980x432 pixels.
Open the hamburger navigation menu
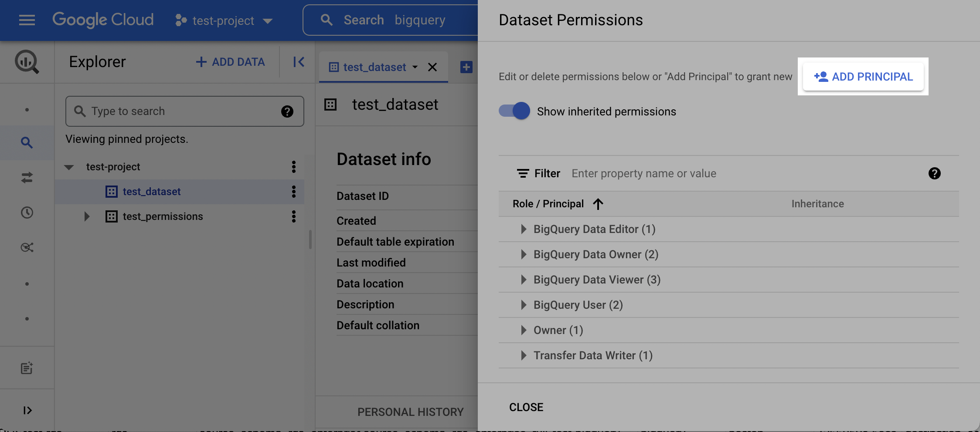[x=27, y=20]
